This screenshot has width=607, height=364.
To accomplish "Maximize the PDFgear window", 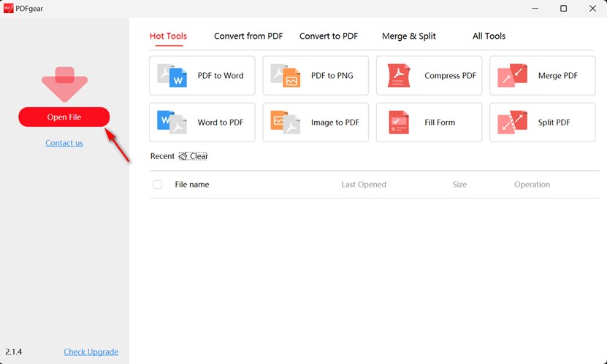I will [564, 8].
